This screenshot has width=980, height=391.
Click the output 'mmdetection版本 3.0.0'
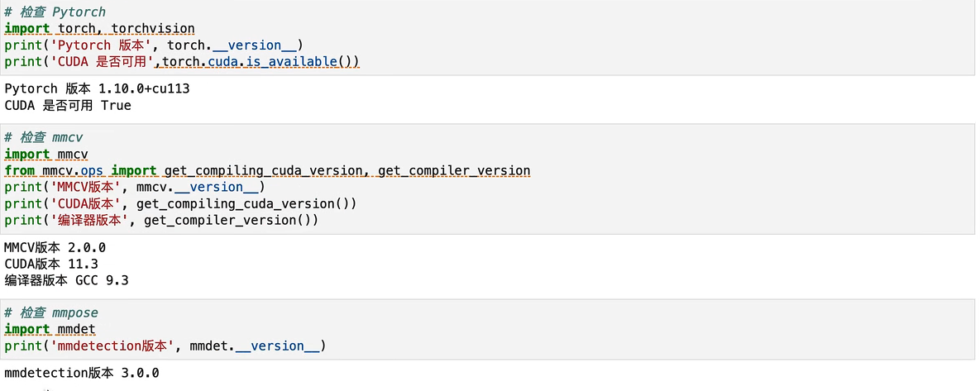81,373
